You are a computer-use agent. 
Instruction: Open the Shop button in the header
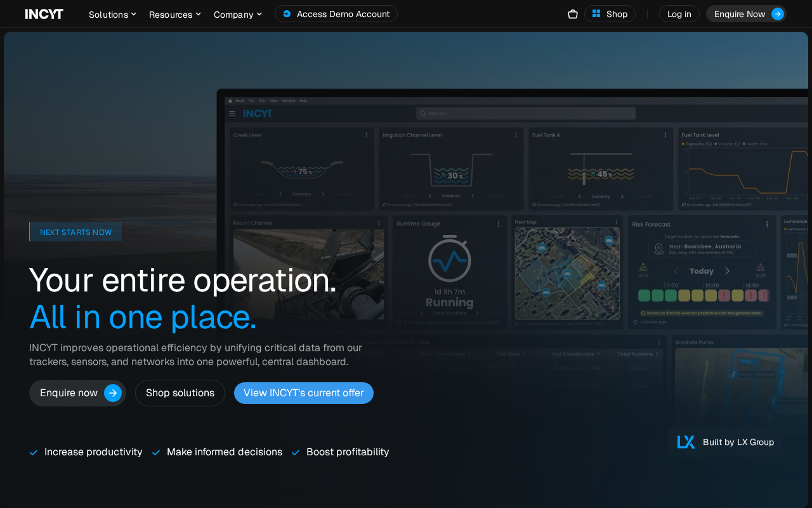pos(610,14)
